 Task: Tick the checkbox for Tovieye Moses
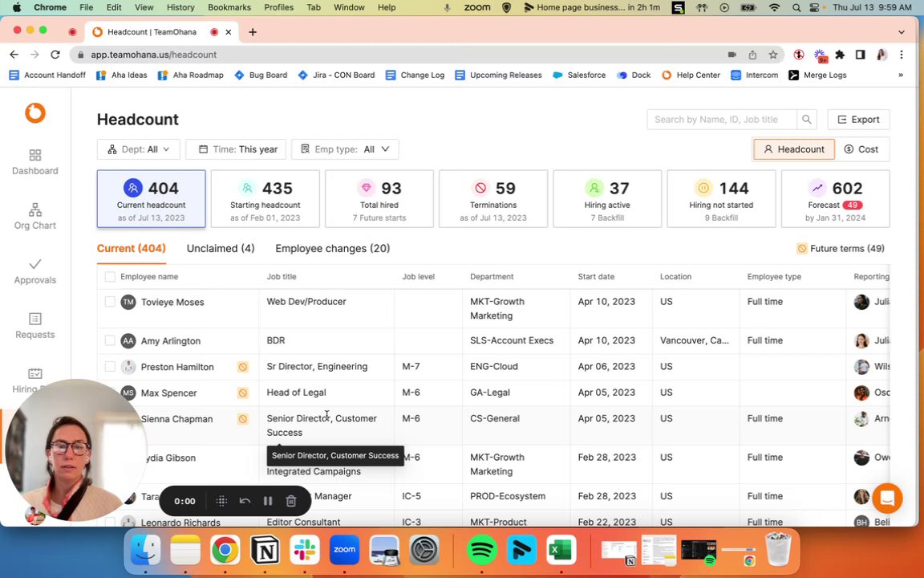coord(110,301)
